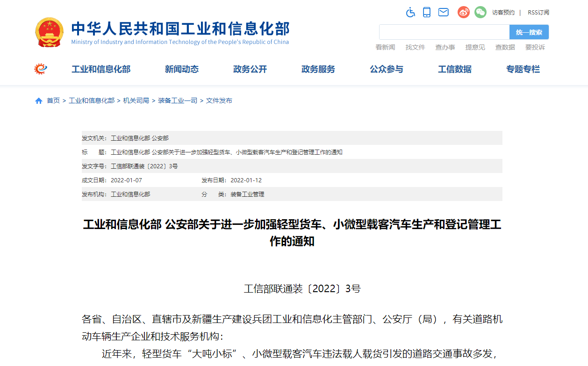Click the 成文日期 2022-01-07 value
This screenshot has width=588, height=366.
pos(126,180)
